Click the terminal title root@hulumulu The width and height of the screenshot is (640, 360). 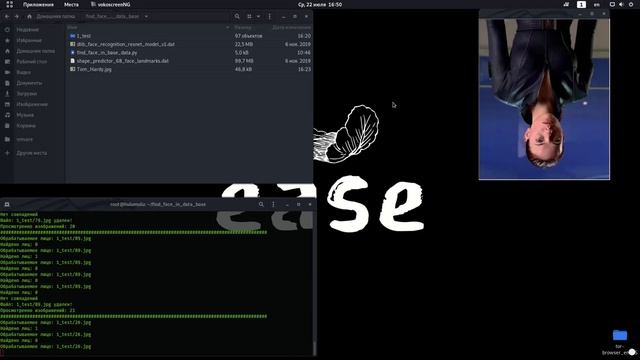click(x=158, y=204)
